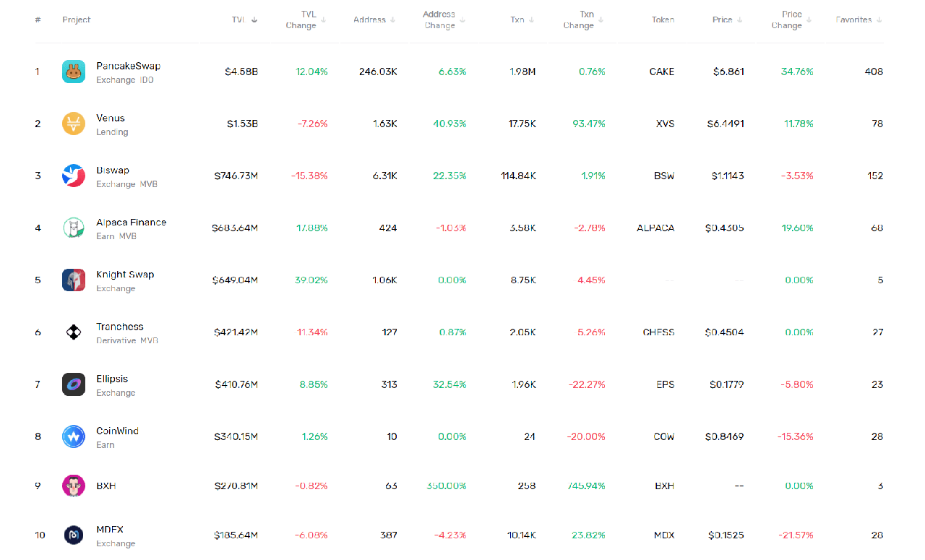Viewport: 925px width, 560px height.
Task: Sort by Price column arrow
Action: pyautogui.click(x=739, y=20)
